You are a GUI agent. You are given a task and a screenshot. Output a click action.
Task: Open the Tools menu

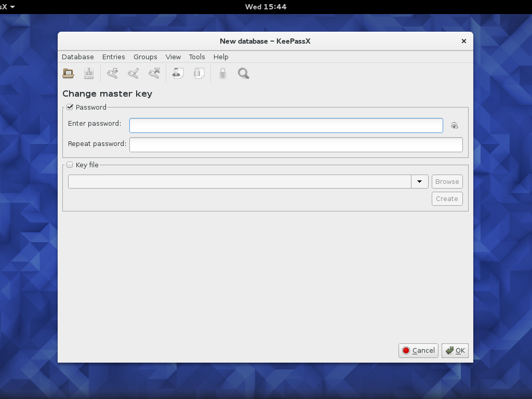click(197, 57)
